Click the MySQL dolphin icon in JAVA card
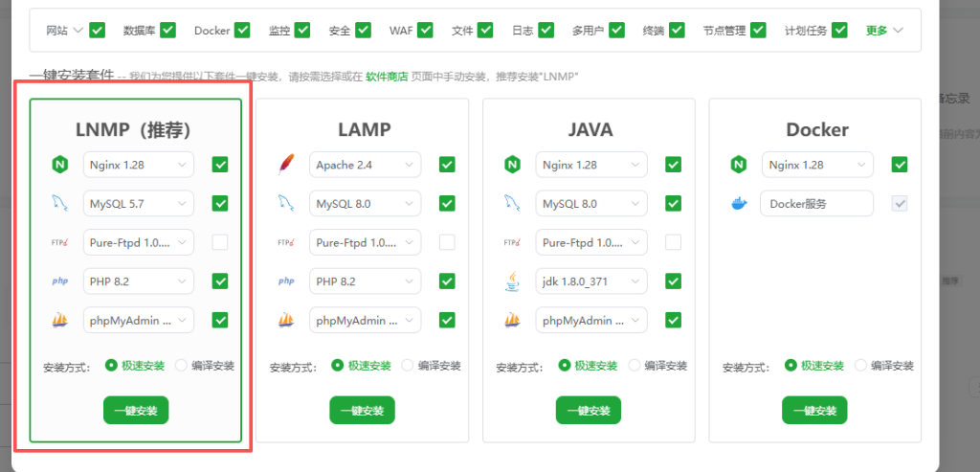Screen dimensions: 980x472 coord(513,203)
